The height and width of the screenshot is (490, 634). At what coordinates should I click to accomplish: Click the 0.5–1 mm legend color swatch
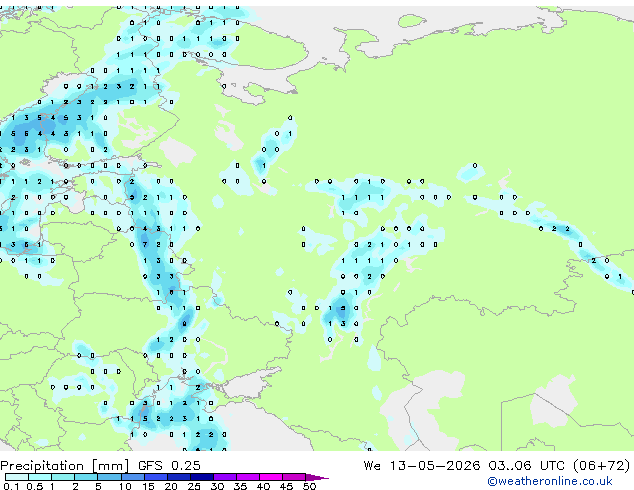40,477
